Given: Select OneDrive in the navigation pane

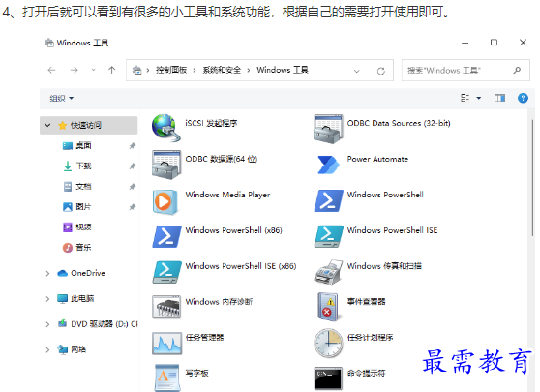Looking at the screenshot, I should [81, 273].
